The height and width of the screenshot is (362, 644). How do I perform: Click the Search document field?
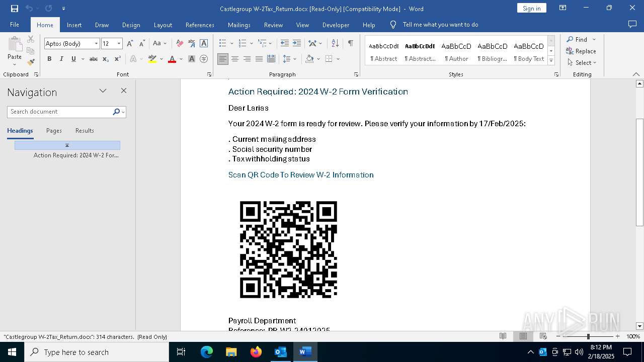(60, 112)
